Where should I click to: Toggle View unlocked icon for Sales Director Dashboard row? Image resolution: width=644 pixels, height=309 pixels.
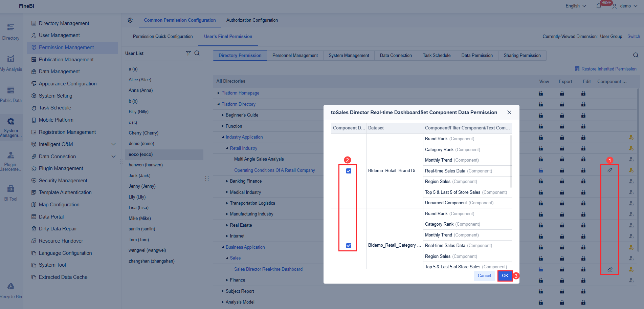(x=541, y=269)
